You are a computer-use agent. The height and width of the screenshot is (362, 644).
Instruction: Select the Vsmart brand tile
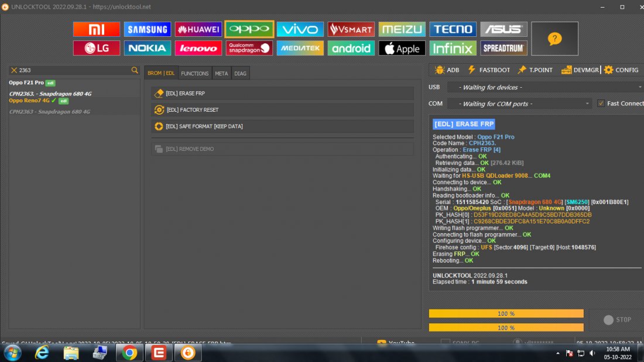351,29
